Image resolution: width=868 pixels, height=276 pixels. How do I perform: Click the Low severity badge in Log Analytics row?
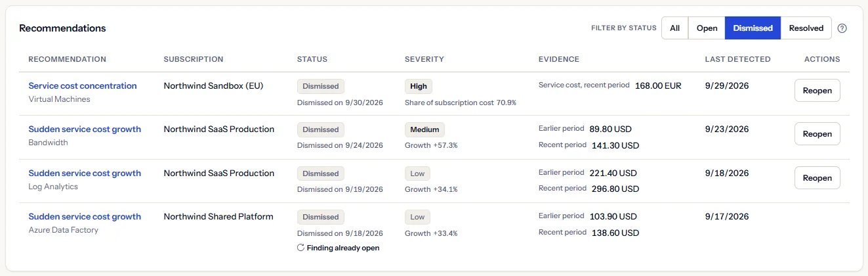(417, 173)
